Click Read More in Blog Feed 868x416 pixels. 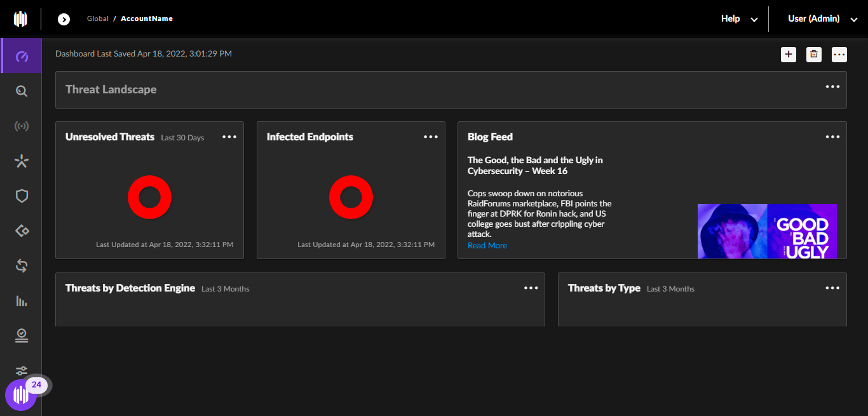click(487, 246)
